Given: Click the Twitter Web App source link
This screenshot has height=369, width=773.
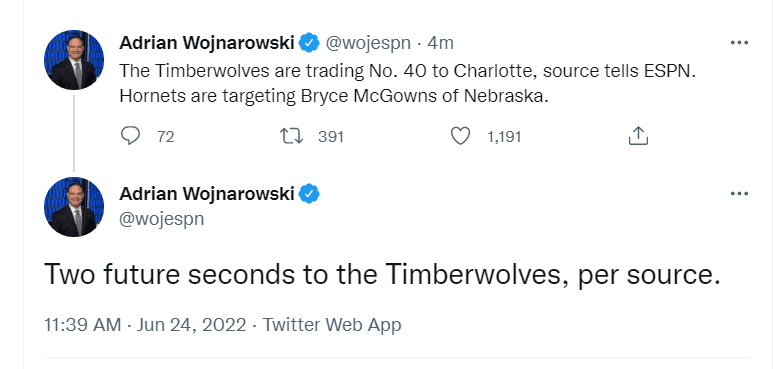Looking at the screenshot, I should (x=332, y=325).
